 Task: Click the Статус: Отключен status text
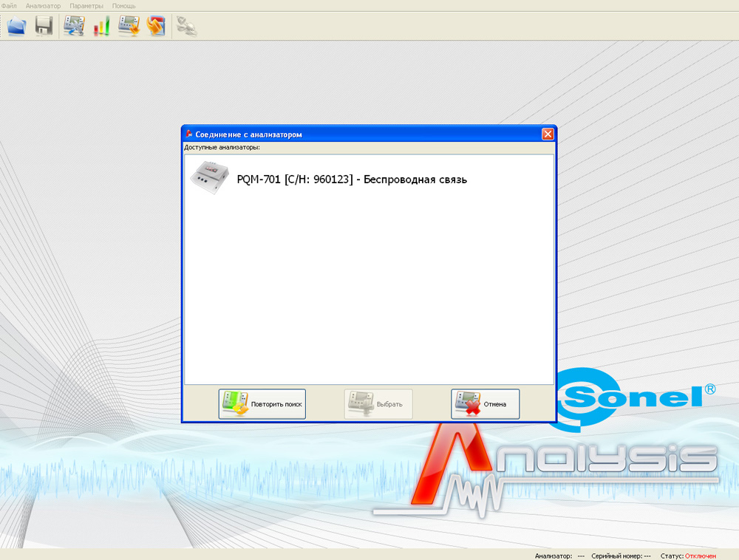pyautogui.click(x=688, y=556)
